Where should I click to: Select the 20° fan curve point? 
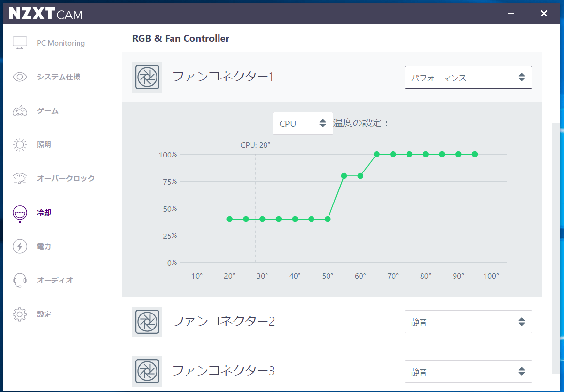230,219
